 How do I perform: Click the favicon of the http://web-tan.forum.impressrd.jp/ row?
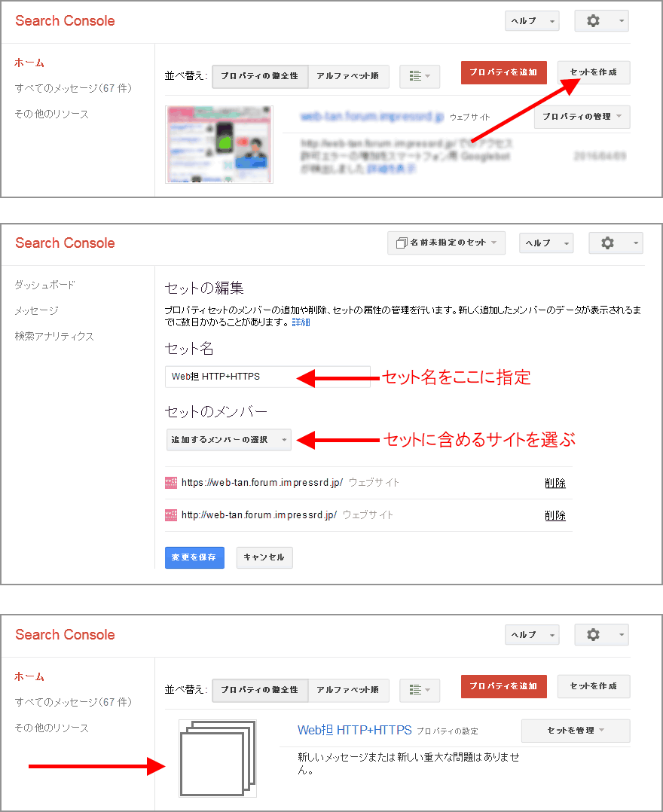(x=170, y=515)
